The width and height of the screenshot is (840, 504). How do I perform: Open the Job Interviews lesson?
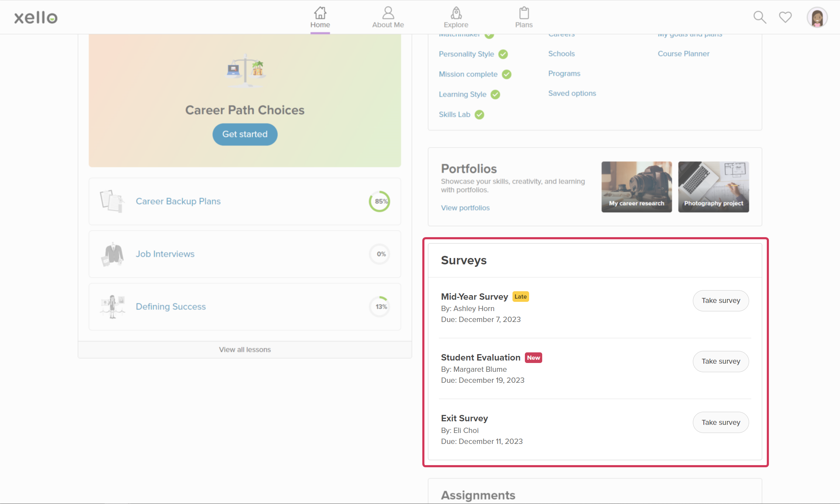(x=165, y=254)
